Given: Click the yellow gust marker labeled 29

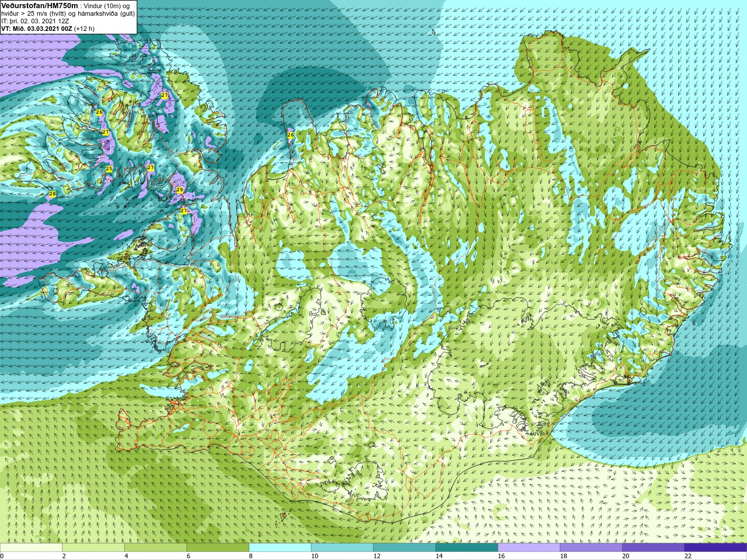Looking at the screenshot, I should click(180, 190).
